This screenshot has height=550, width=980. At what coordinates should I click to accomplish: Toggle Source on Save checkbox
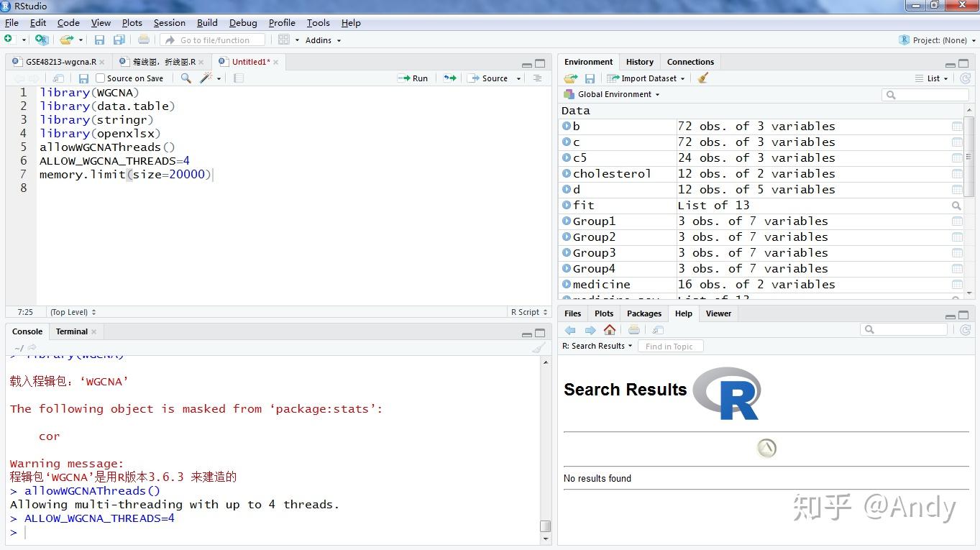[101, 78]
